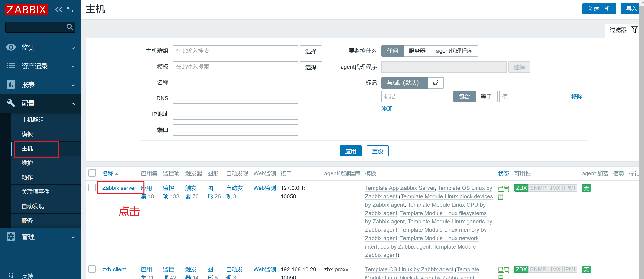Open 自动发现 submenu item
Image resolution: width=644 pixels, height=279 pixels.
46,206
